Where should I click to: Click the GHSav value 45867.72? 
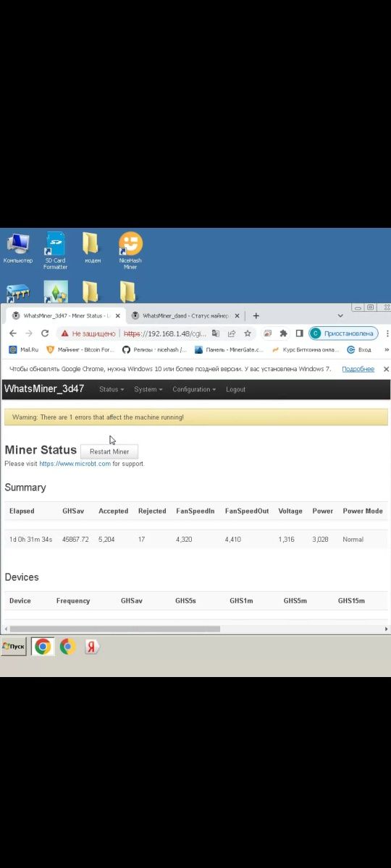75,540
